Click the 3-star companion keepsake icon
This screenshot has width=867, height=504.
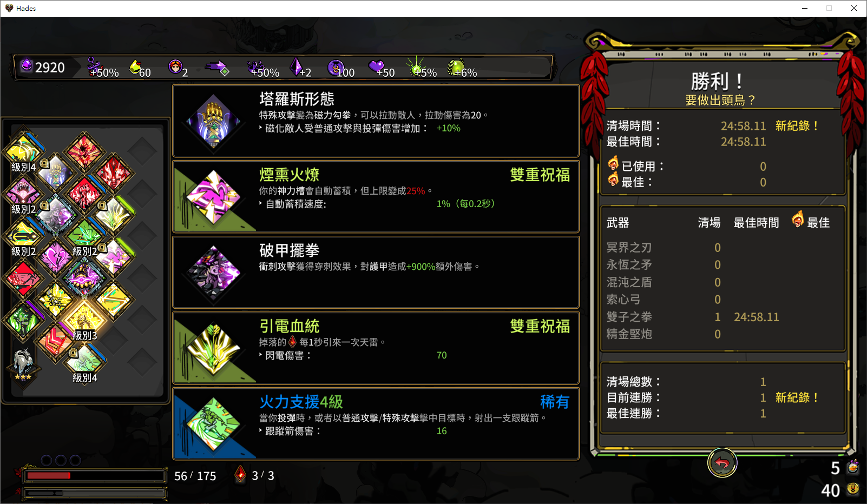point(23,364)
